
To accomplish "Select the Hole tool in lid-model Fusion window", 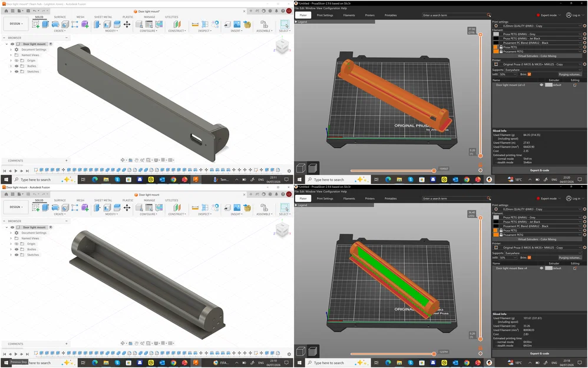I will pyautogui.click(x=65, y=24).
